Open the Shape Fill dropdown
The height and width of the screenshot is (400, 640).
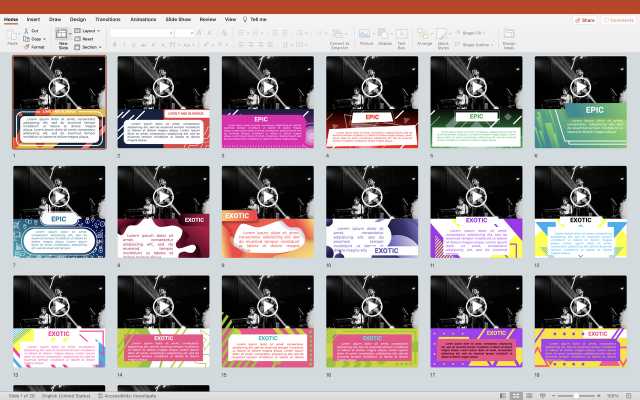tap(476, 31)
